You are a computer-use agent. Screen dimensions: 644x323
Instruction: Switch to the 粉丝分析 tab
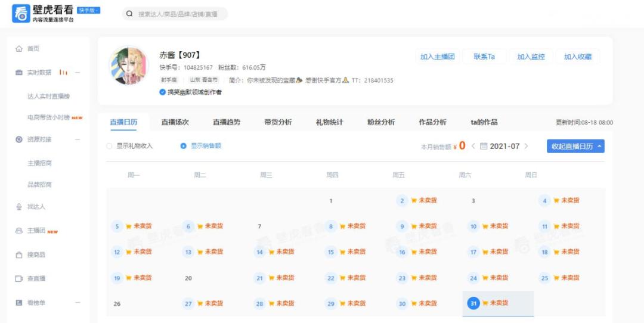381,122
